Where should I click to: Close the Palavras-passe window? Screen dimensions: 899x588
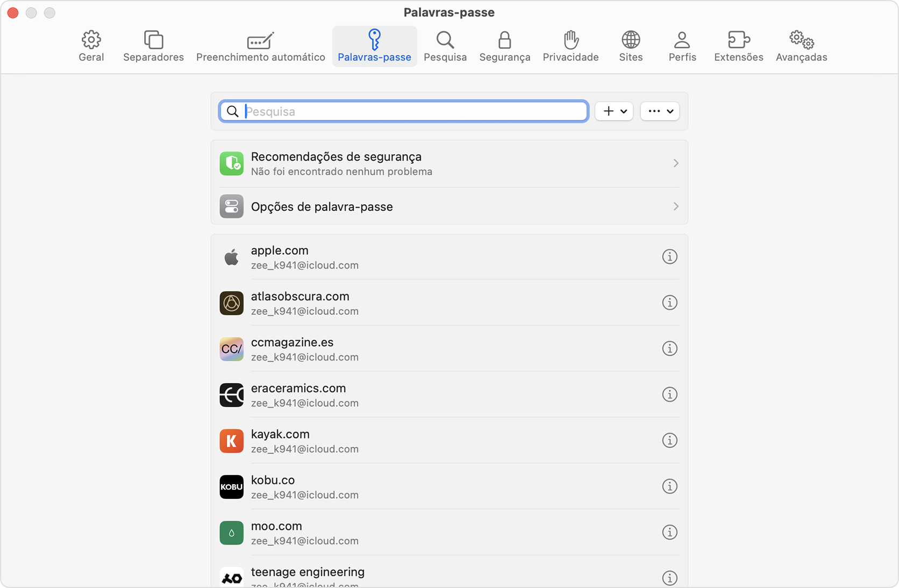pyautogui.click(x=13, y=12)
